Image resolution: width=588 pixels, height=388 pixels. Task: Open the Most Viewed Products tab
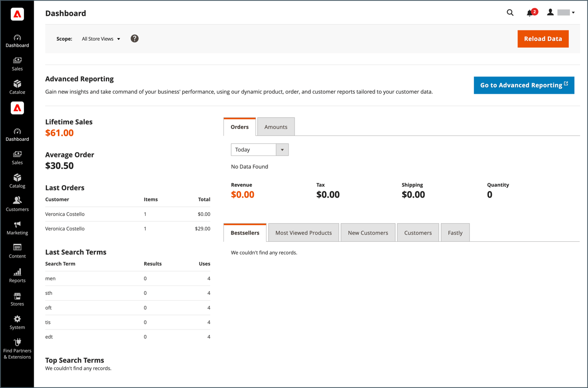coord(303,232)
